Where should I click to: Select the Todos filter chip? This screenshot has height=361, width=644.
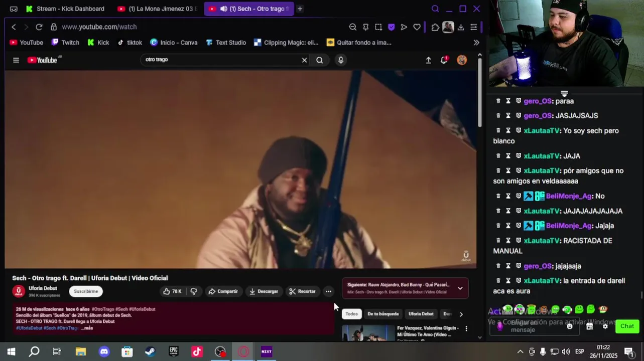tap(352, 314)
